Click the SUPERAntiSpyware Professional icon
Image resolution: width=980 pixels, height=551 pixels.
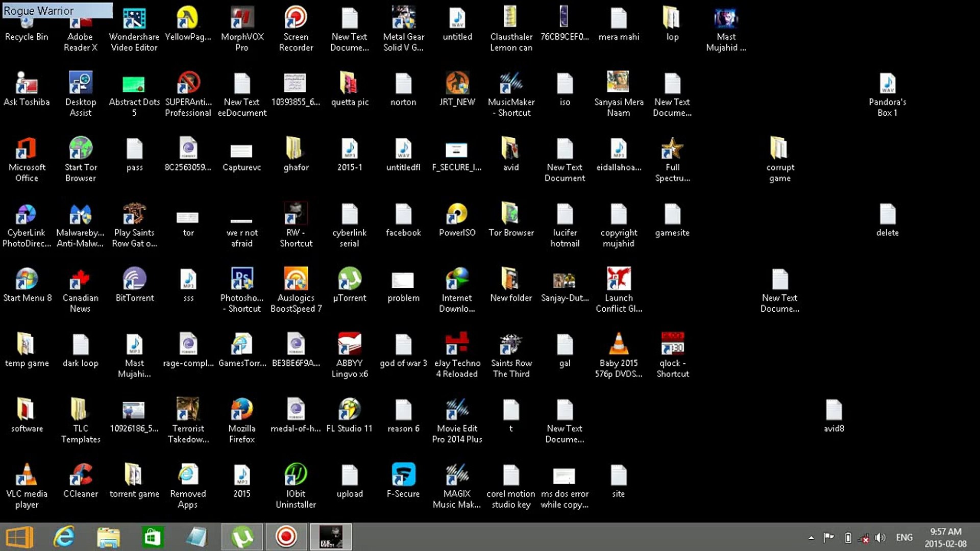tap(188, 95)
